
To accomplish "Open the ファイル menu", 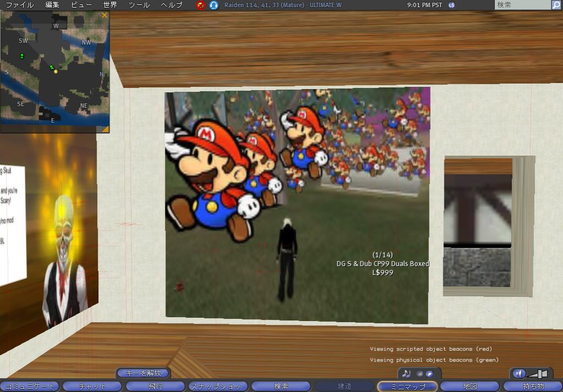I will point(20,5).
